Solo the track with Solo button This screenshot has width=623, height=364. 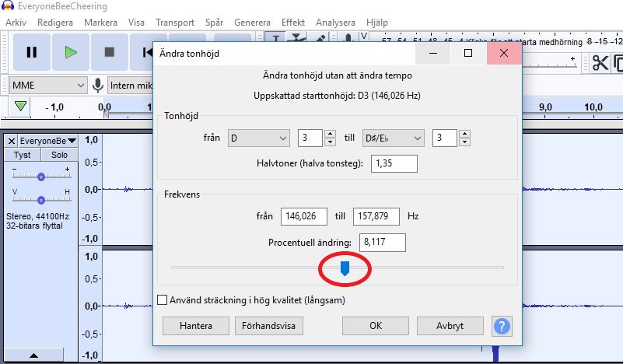[59, 155]
